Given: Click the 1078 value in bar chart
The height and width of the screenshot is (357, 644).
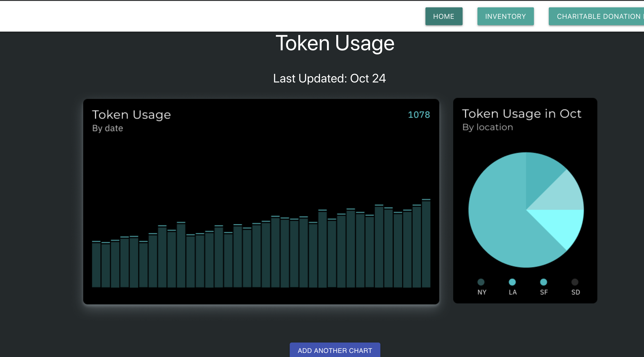Looking at the screenshot, I should (419, 115).
